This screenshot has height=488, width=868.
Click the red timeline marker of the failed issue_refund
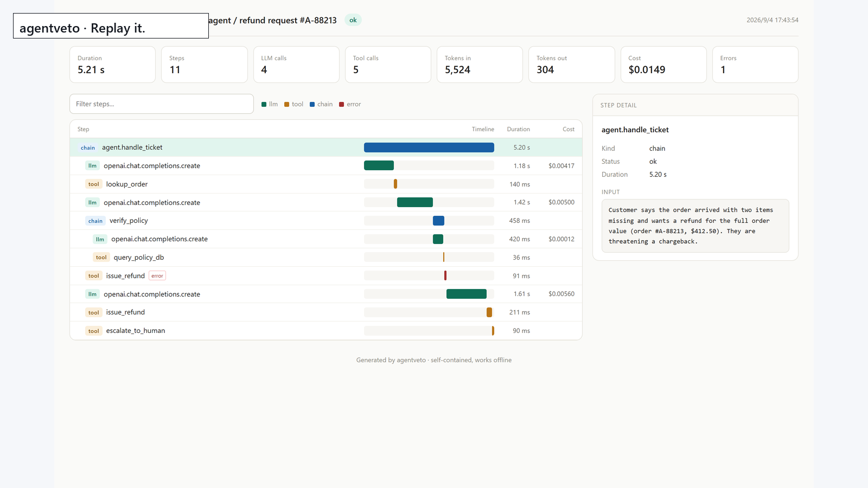(x=445, y=276)
